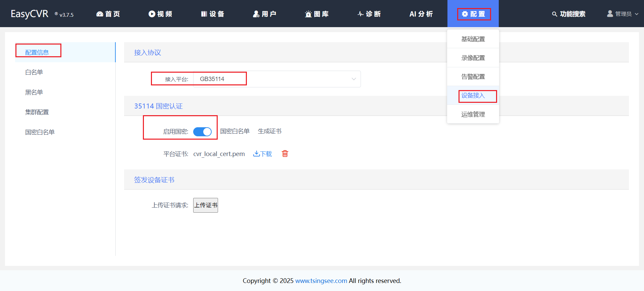Select 基础配置 from the dropdown menu

473,39
